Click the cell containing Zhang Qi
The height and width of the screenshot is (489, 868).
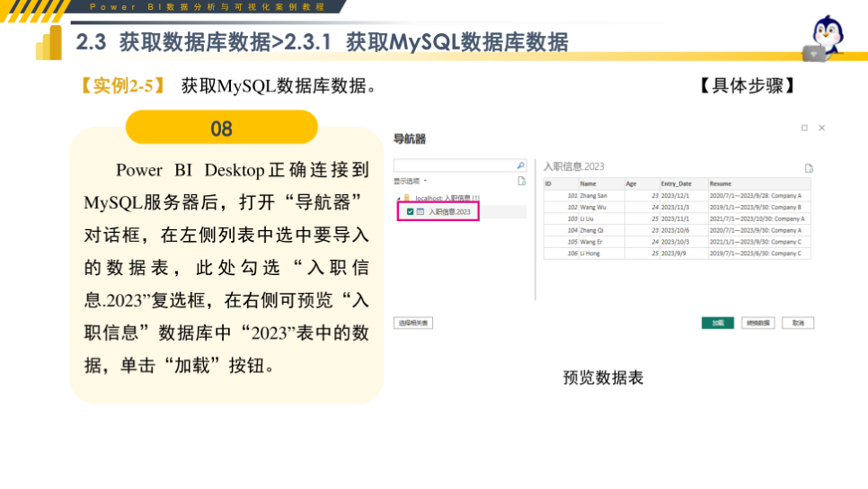click(x=602, y=230)
